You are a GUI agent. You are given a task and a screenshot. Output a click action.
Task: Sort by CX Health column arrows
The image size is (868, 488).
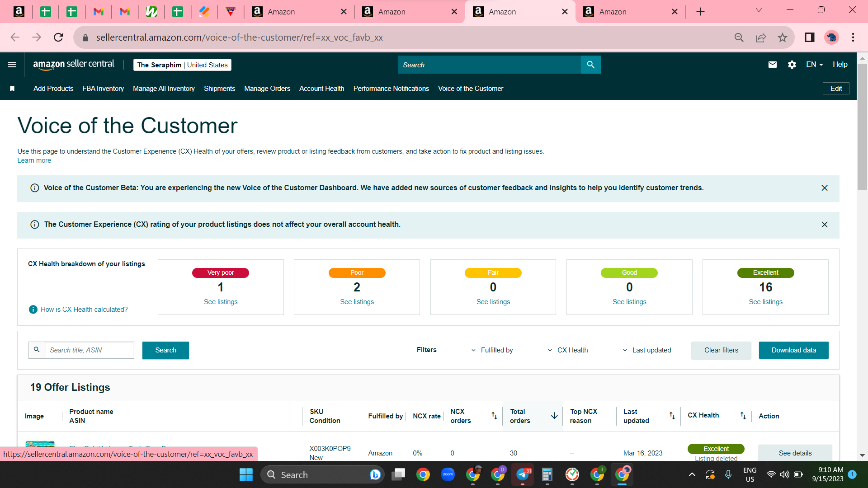pyautogui.click(x=743, y=416)
